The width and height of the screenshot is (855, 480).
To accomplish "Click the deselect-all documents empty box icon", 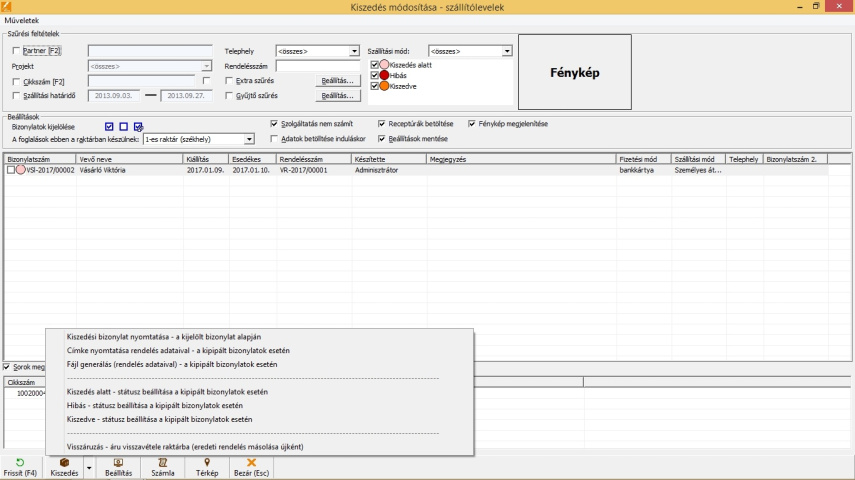I will 123,127.
